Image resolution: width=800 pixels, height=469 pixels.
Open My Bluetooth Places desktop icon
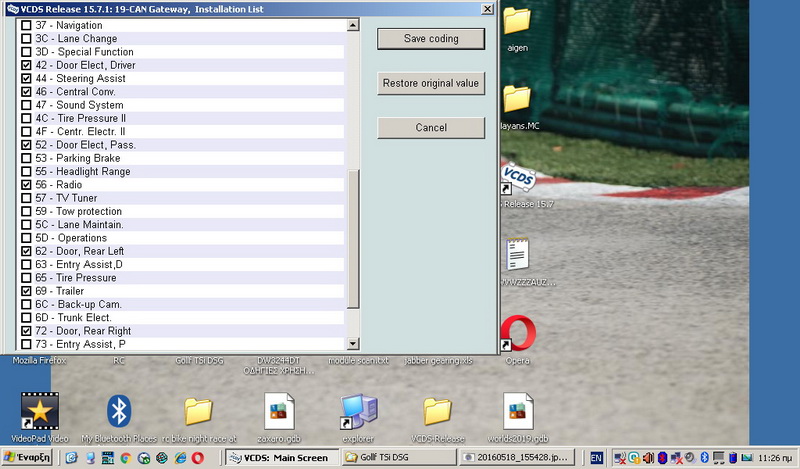coord(119,411)
